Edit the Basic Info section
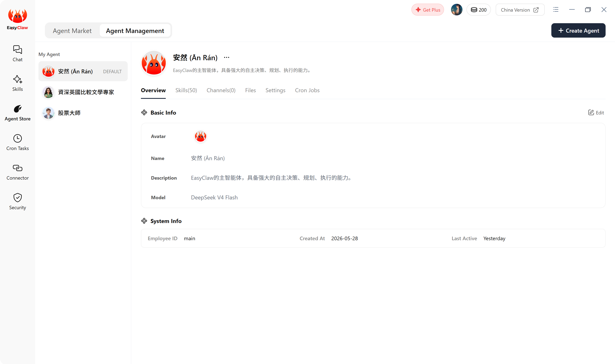615x364 pixels. 596,113
